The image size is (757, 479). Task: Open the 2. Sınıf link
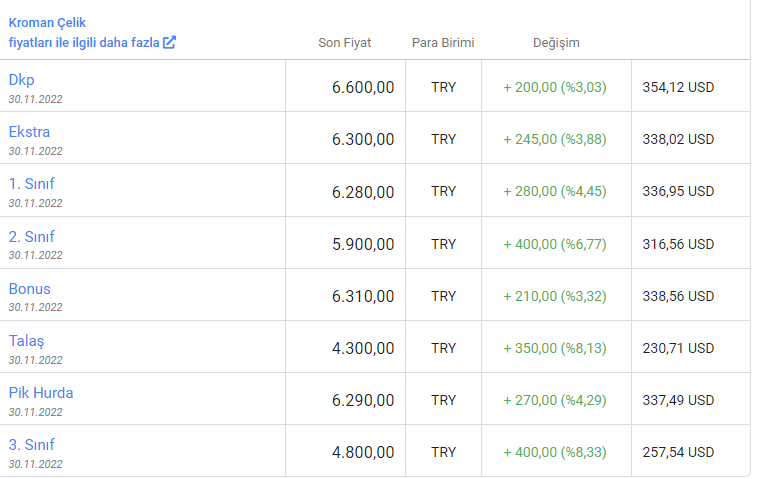[32, 237]
